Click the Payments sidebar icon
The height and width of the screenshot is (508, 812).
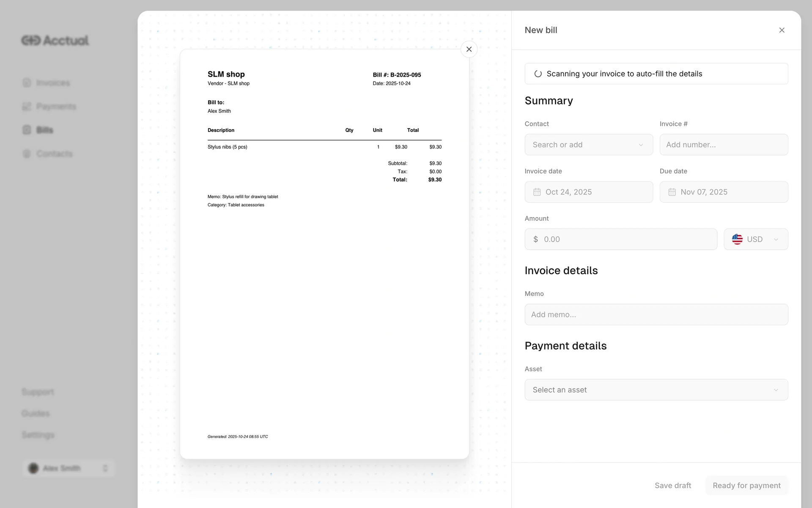point(27,106)
